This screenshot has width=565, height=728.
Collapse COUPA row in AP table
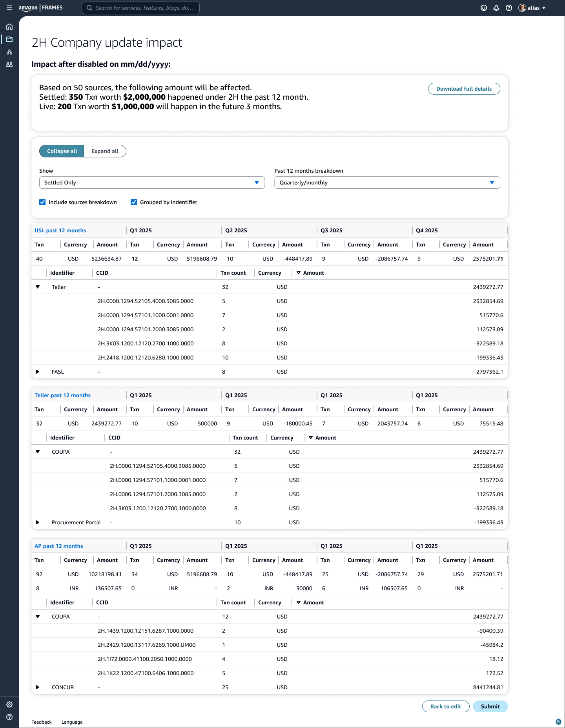[38, 617]
